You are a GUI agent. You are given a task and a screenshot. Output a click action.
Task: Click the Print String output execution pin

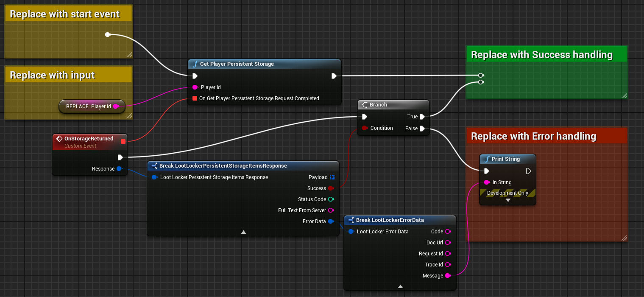coord(528,171)
